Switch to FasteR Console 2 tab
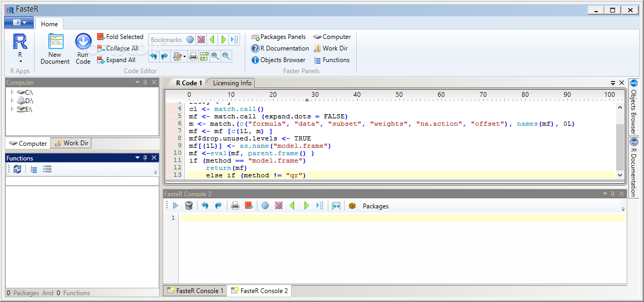The width and height of the screenshot is (644, 302). click(259, 290)
